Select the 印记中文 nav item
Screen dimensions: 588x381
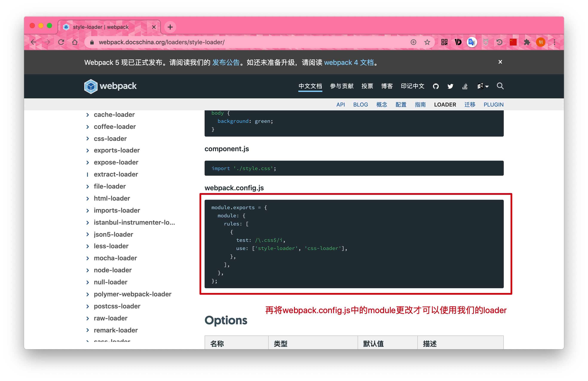(413, 86)
